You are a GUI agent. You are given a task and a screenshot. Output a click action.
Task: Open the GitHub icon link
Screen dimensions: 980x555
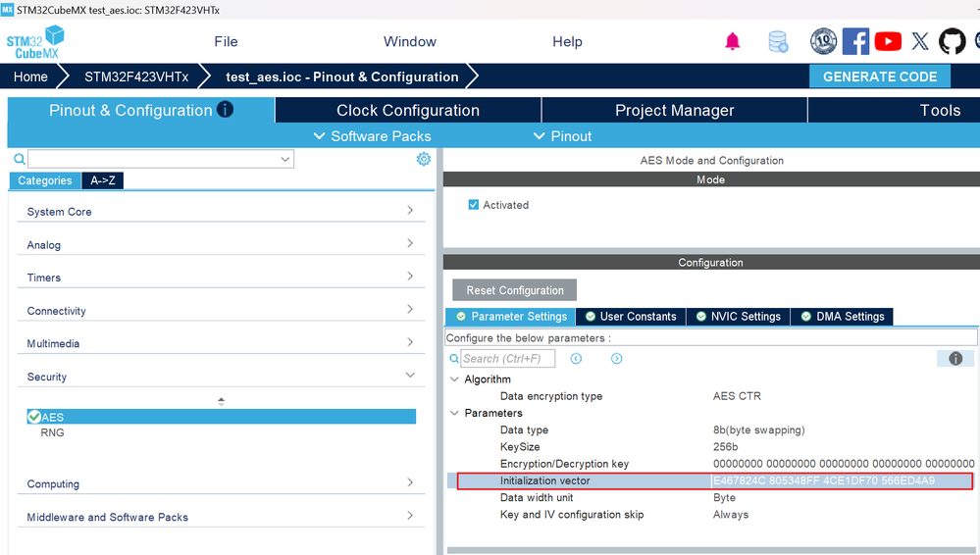tap(952, 42)
